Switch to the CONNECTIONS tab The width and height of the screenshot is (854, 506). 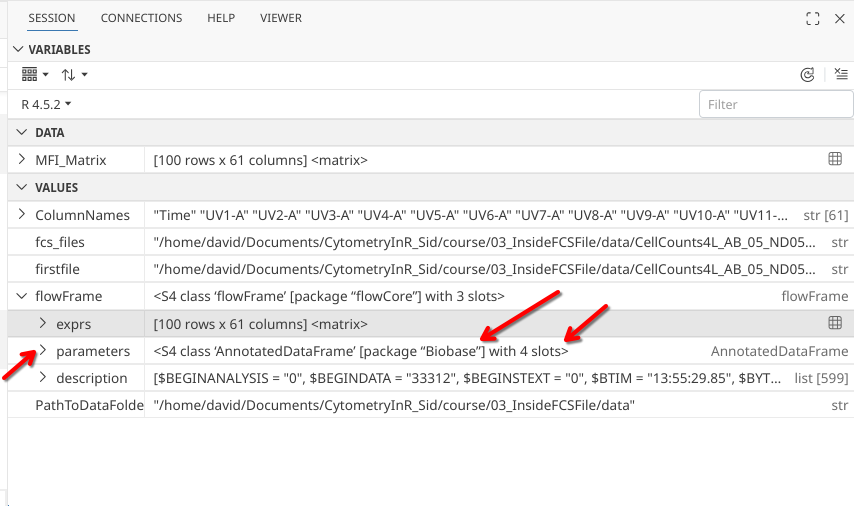coord(141,18)
